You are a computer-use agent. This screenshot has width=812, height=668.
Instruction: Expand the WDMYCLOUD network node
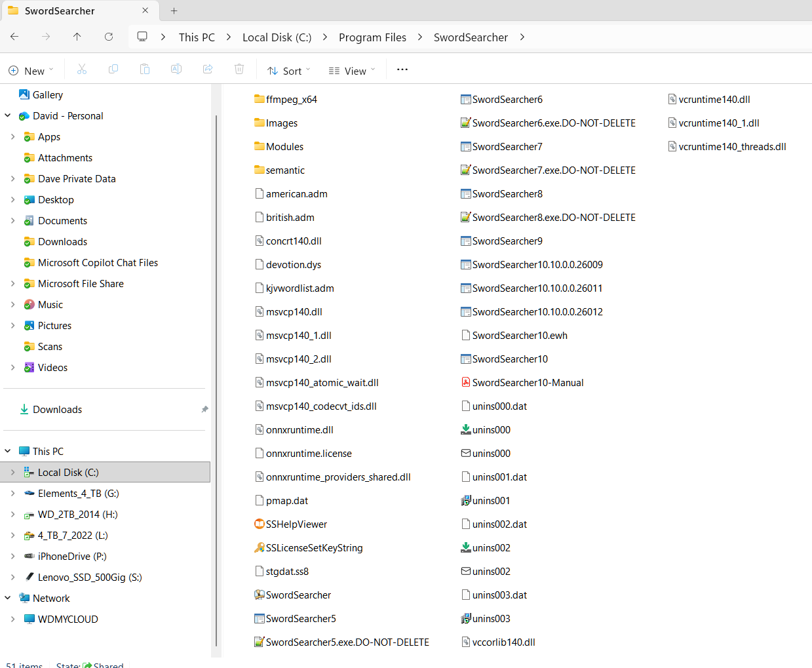click(13, 619)
